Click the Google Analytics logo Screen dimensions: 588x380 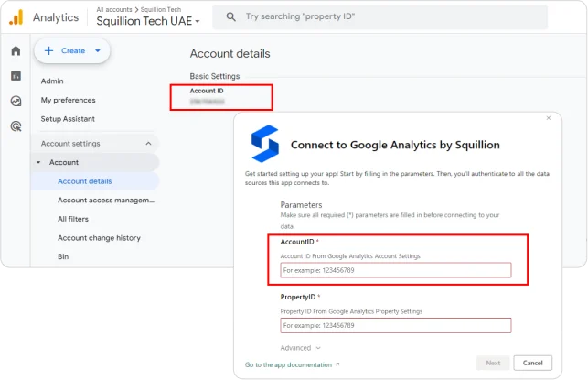tap(16, 17)
